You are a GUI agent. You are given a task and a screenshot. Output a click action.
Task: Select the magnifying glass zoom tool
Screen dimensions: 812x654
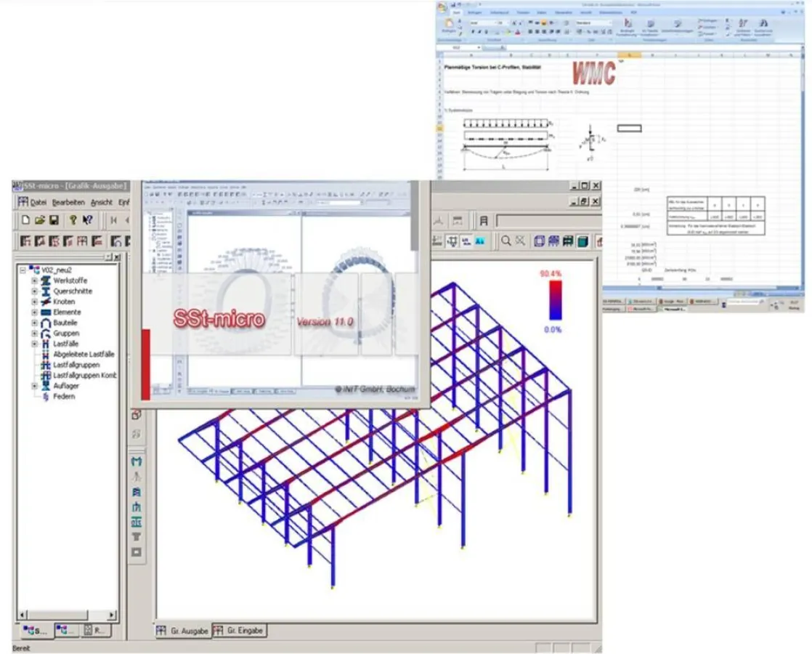[505, 241]
